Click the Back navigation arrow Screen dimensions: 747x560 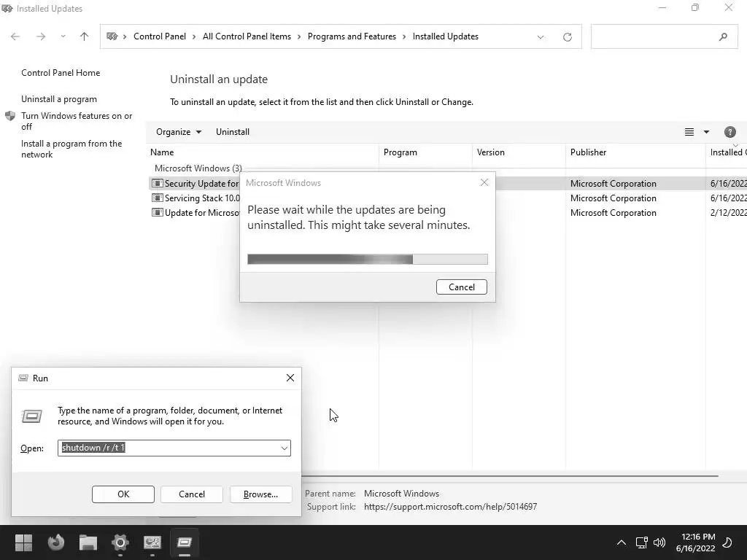click(x=15, y=36)
